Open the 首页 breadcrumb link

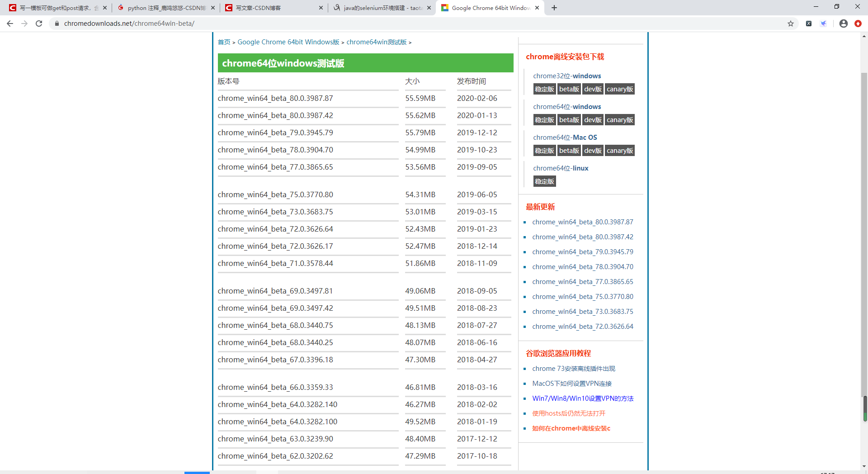pos(224,42)
